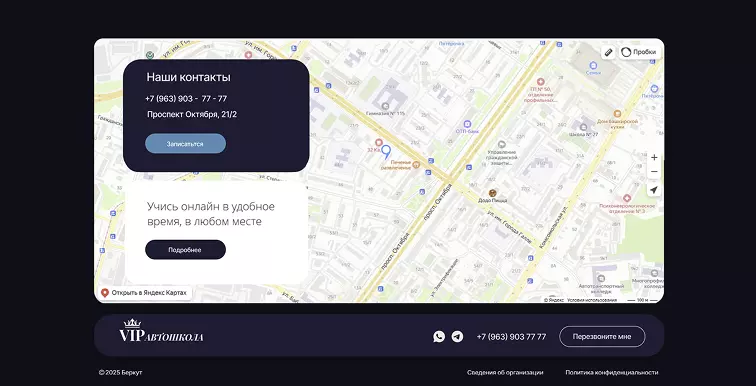Select the Школа № 27 marker

[x=583, y=127]
